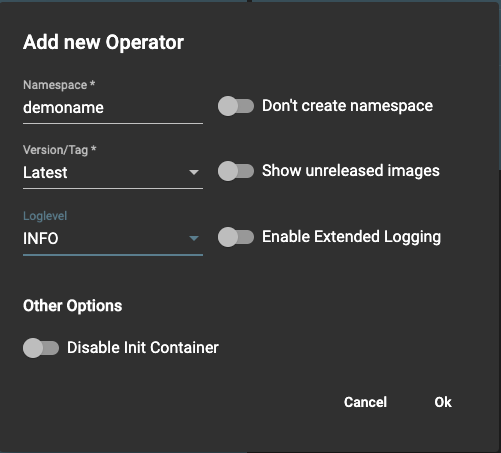
Task: Cancel the Add new Operator dialog
Action: point(365,402)
